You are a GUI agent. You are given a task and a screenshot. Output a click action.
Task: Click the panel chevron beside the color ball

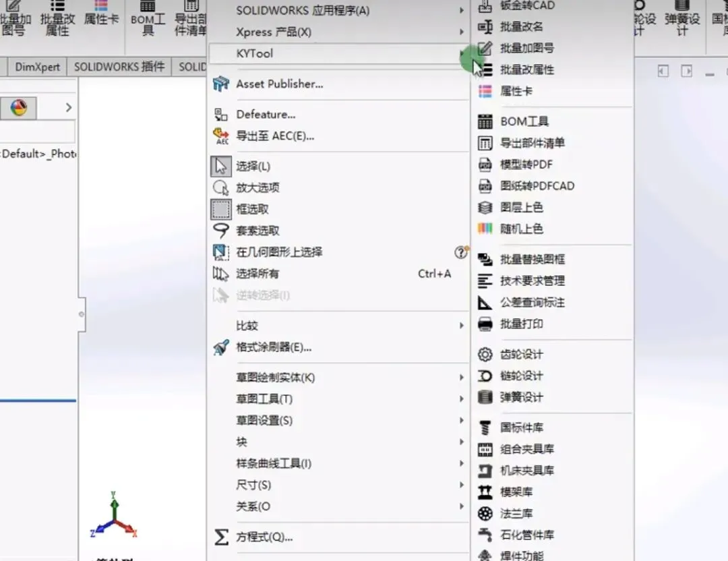pyautogui.click(x=69, y=108)
